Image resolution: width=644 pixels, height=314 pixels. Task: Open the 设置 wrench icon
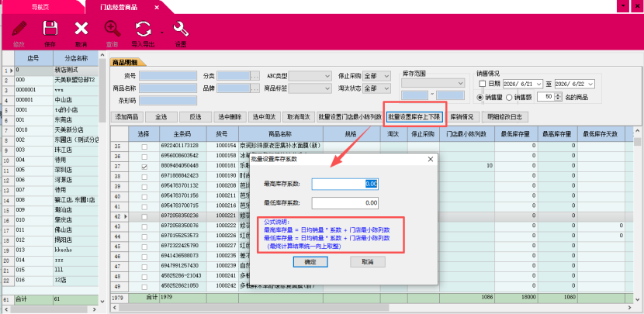point(181,29)
